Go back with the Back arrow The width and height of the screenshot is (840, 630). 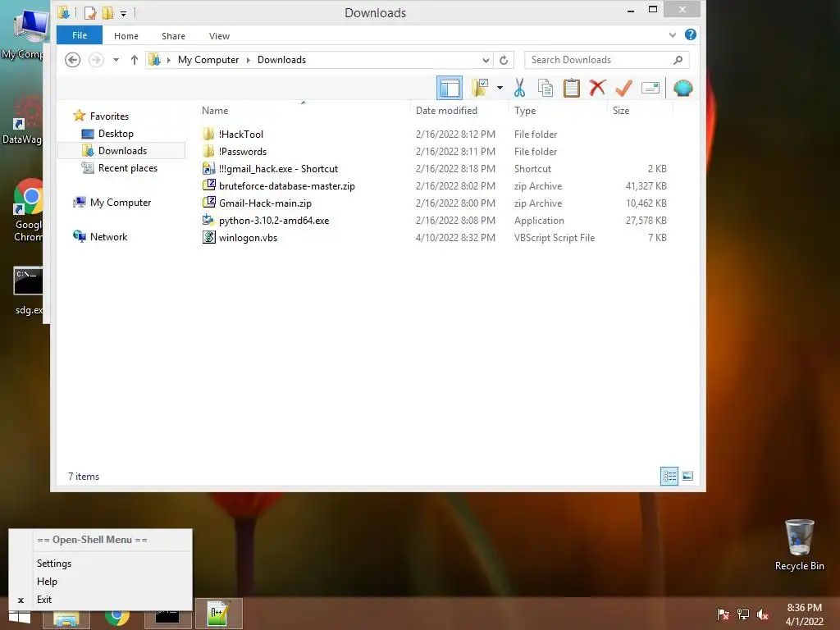coord(73,59)
